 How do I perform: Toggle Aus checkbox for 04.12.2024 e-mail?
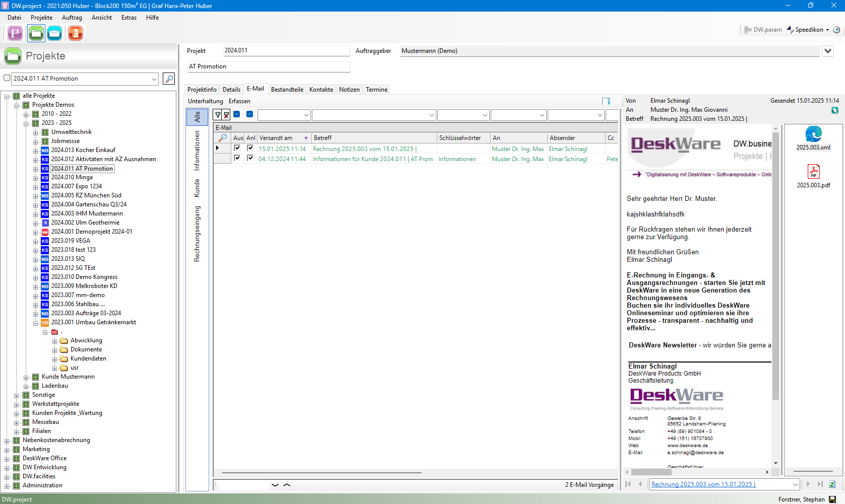coord(237,158)
